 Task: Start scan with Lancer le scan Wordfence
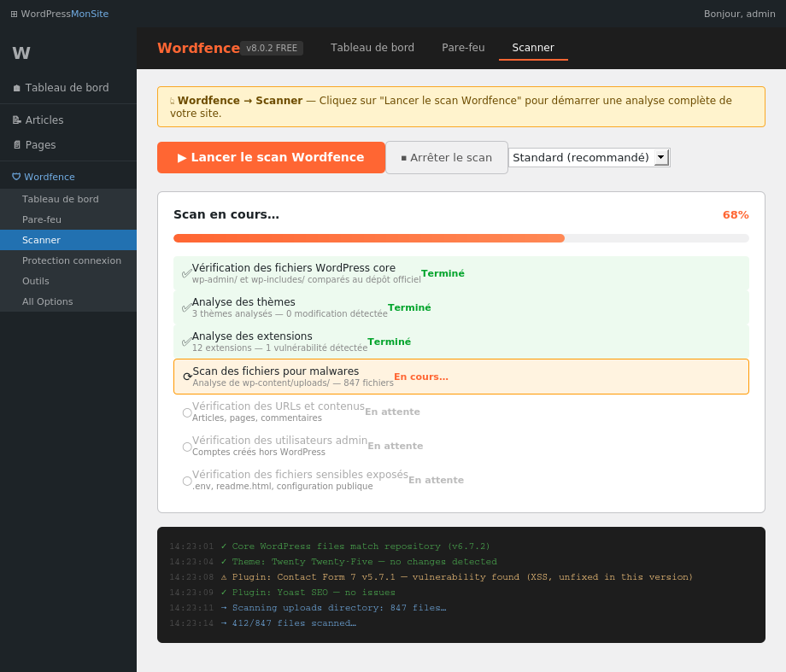271,157
